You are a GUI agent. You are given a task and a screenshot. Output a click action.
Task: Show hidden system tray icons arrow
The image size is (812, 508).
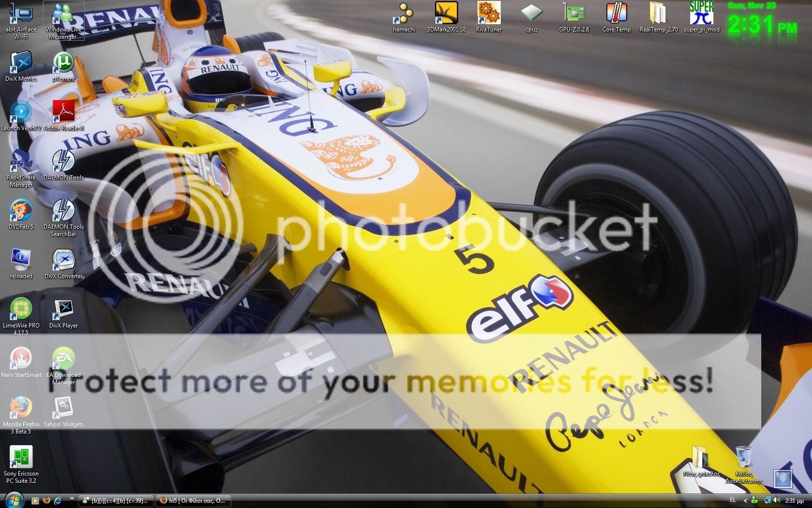[x=745, y=501]
